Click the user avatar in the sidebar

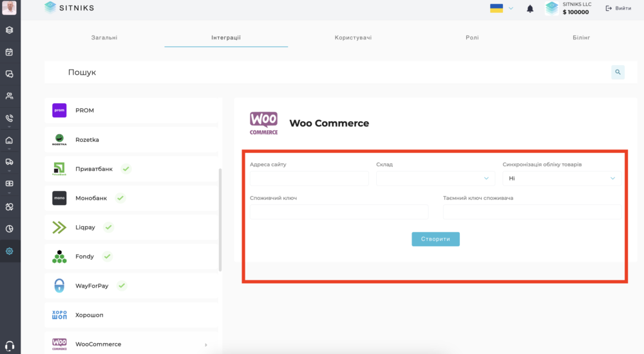[x=9, y=8]
